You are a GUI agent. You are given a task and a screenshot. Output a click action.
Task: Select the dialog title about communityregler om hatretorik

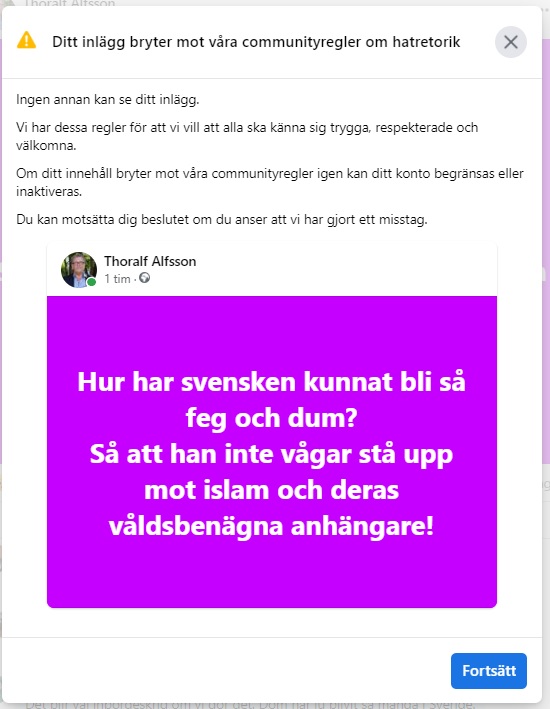(256, 42)
